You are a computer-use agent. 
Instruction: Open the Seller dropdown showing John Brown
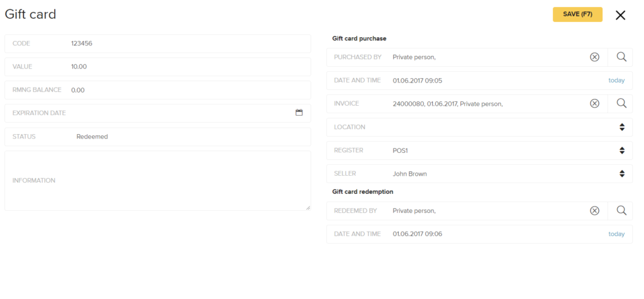coord(479,174)
